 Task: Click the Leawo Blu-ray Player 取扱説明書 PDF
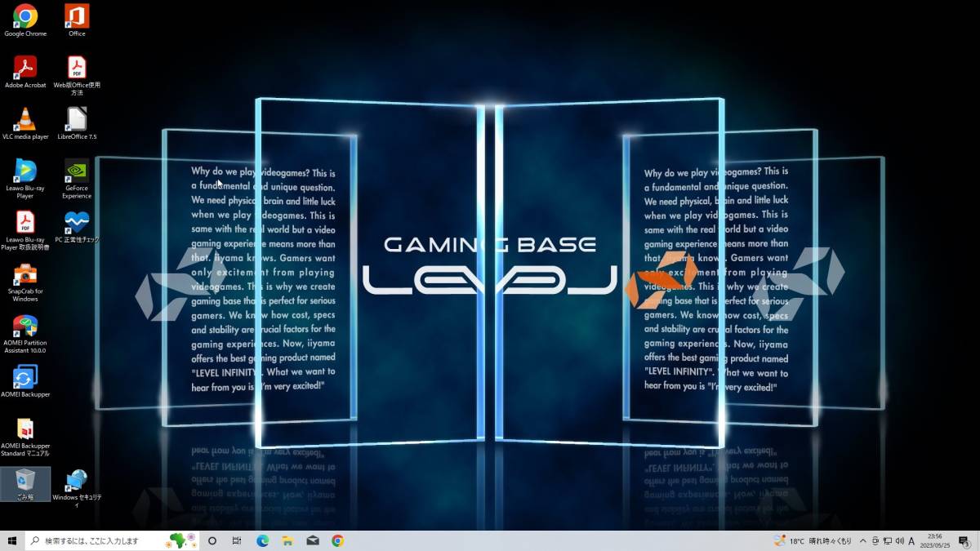tap(25, 230)
